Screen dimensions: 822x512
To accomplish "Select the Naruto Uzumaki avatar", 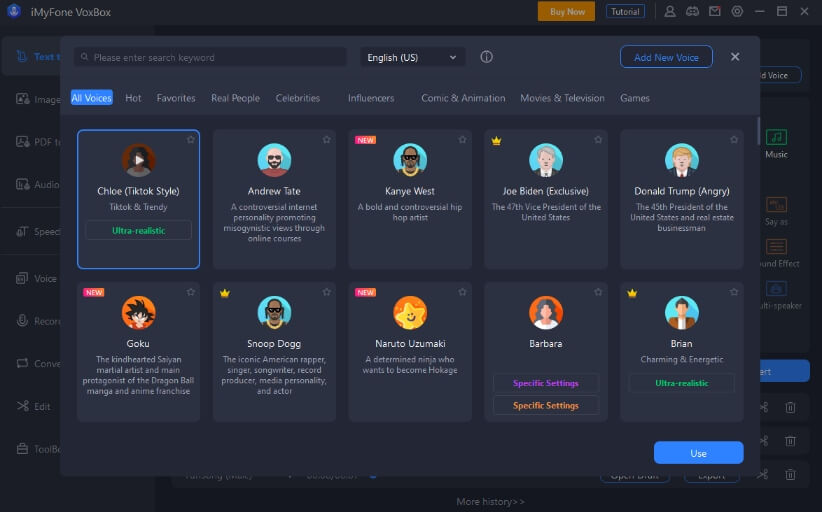I will tap(410, 312).
